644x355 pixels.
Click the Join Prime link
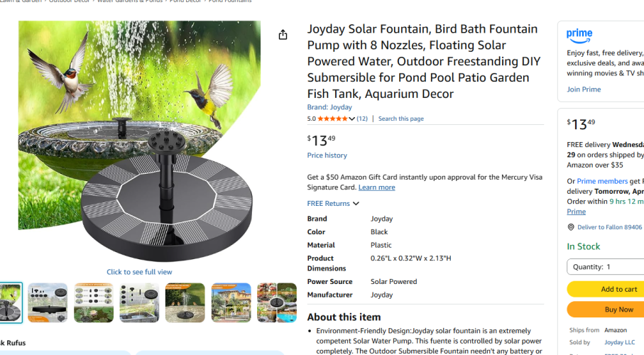coord(584,89)
